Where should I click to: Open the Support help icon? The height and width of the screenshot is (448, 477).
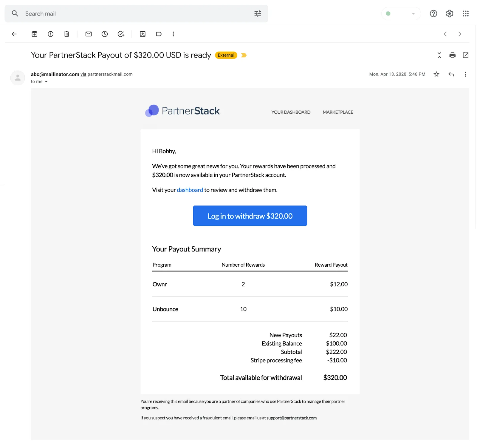coord(433,13)
